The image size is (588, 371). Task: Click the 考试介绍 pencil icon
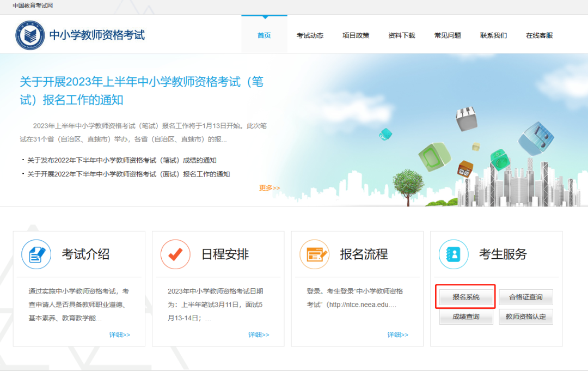click(x=36, y=254)
